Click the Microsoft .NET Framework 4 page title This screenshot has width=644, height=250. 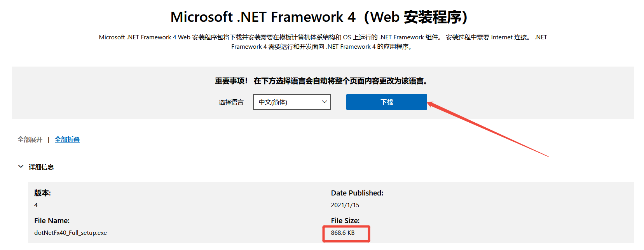[x=322, y=17]
